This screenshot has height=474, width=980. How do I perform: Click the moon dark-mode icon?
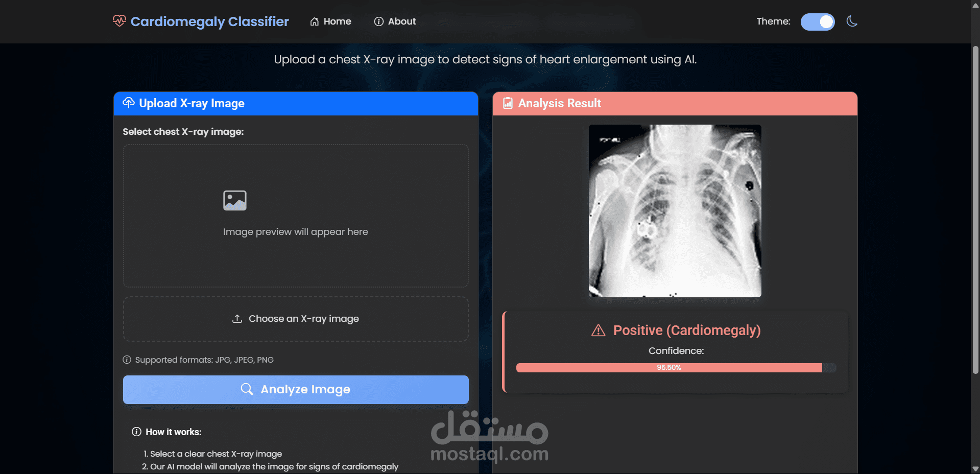[852, 21]
